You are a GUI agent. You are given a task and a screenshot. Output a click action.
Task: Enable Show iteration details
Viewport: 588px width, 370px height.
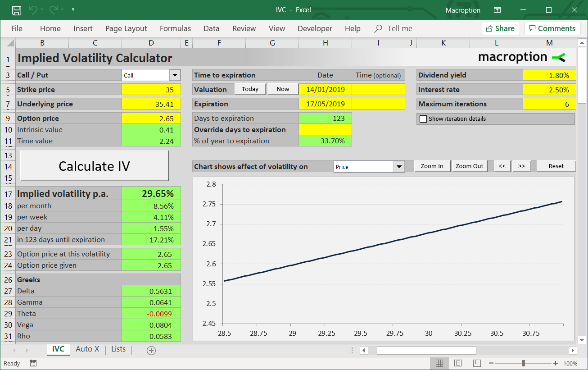coord(423,119)
